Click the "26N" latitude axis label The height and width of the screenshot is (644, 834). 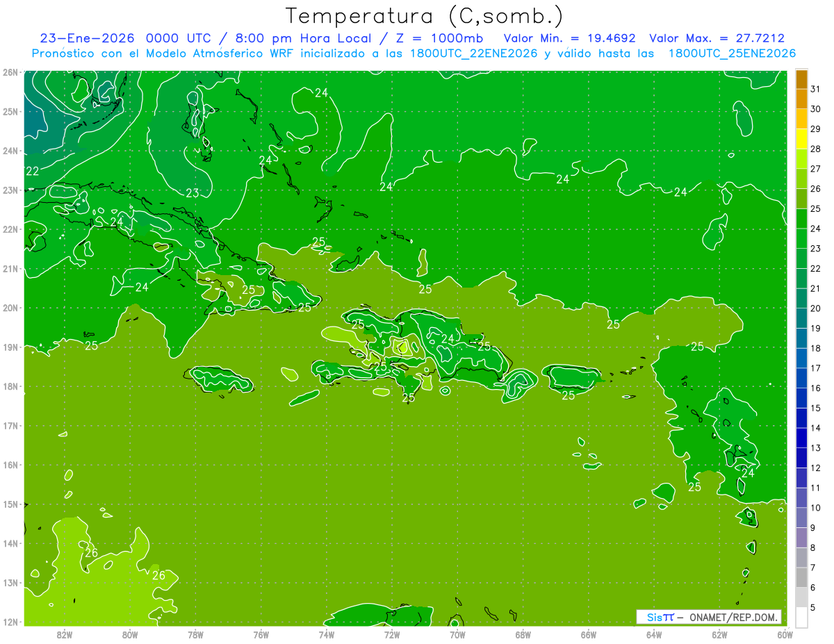10,72
